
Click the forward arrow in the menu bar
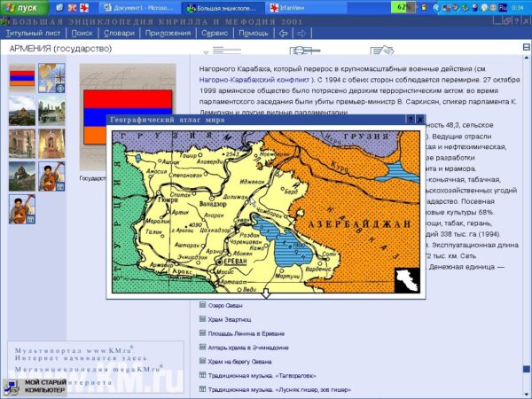pos(301,33)
